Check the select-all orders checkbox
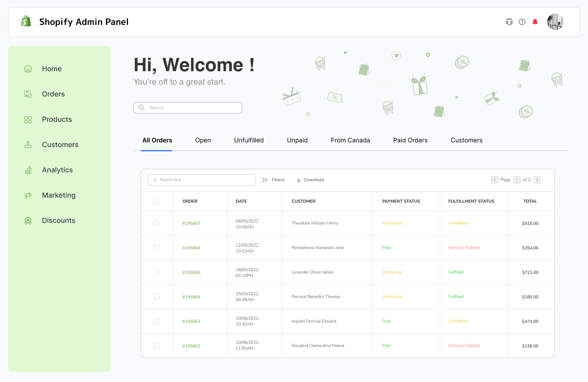 click(x=157, y=201)
